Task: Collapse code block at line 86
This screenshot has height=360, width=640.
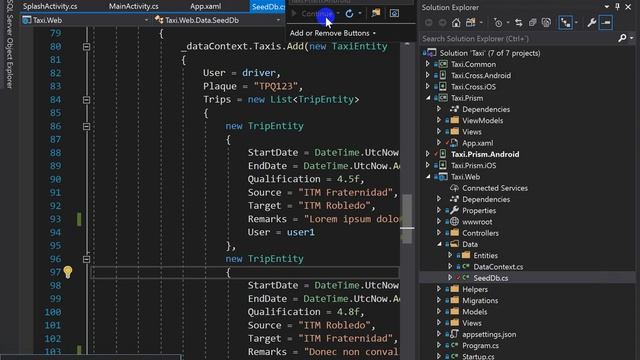Action: 86,127
